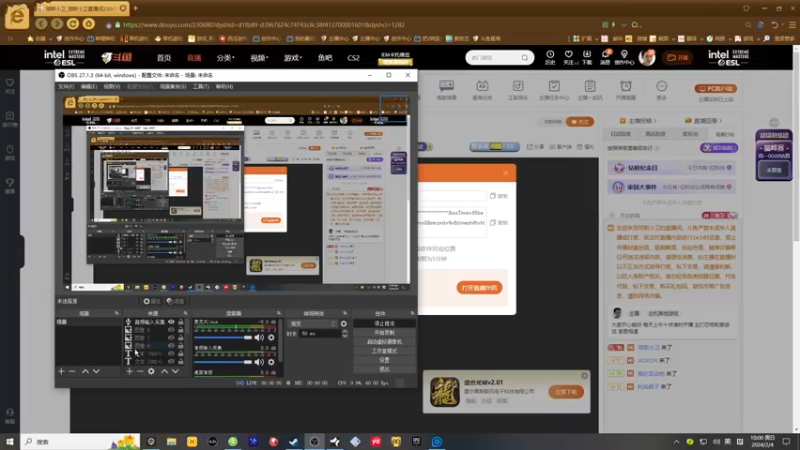Move source up in OBS Sources list
Image resolution: width=800 pixels, height=450 pixels.
(x=164, y=371)
